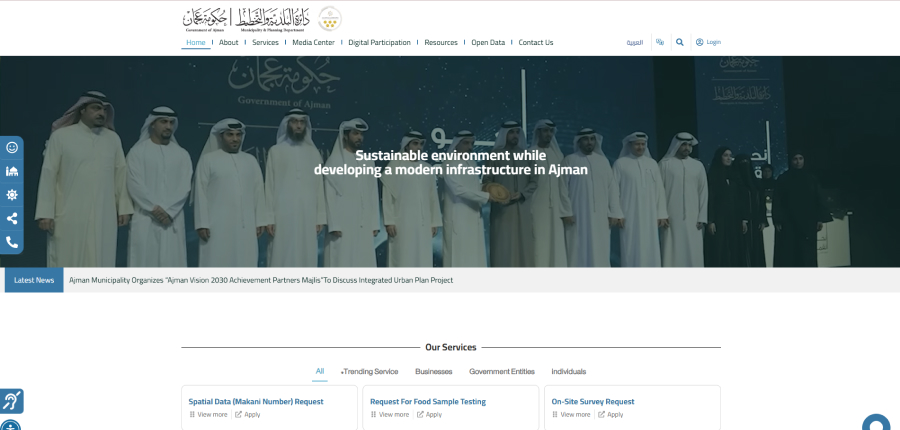Open the settings gear in sidebar
This screenshot has width=900, height=430.
coord(12,195)
